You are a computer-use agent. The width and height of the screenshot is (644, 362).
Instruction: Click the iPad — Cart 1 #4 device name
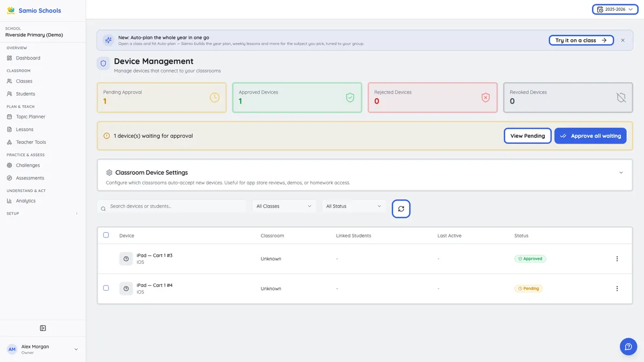click(x=155, y=285)
